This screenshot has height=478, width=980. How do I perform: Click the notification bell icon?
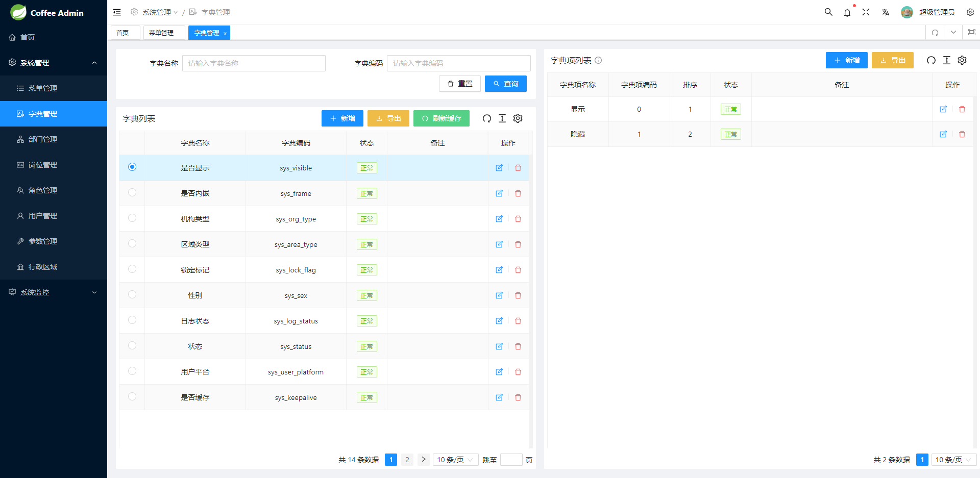[847, 13]
